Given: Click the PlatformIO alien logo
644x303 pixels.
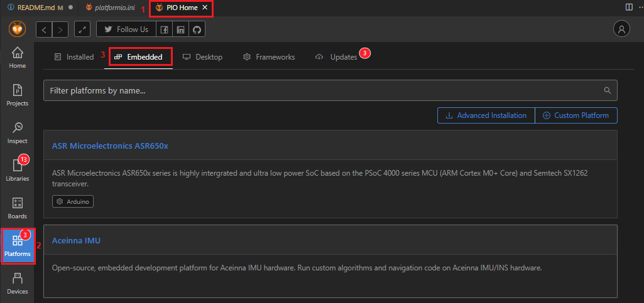Looking at the screenshot, I should coord(17,29).
